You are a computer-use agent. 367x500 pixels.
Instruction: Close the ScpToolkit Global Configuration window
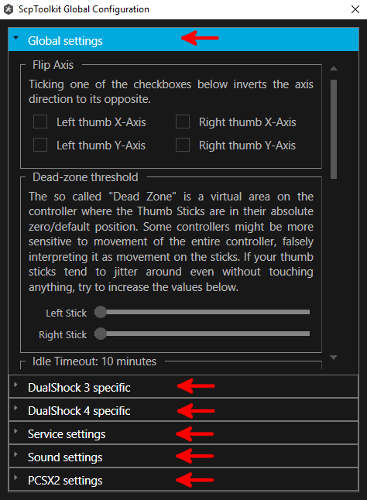click(355, 9)
